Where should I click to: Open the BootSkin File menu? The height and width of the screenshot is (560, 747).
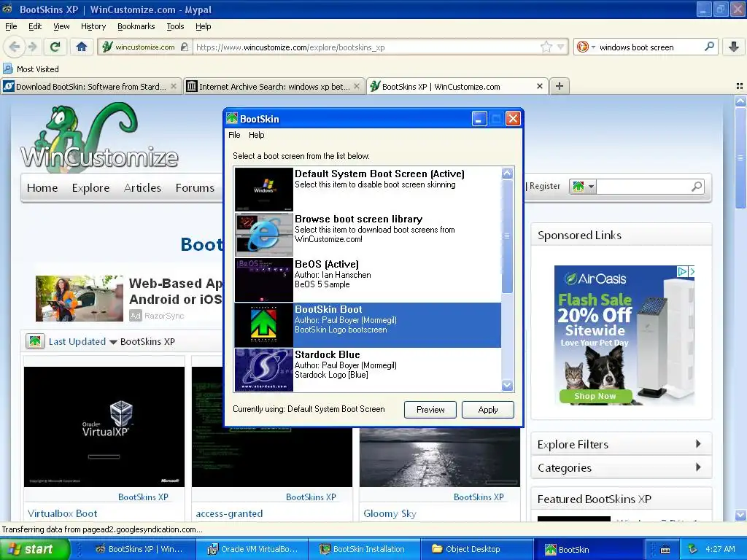coord(234,135)
